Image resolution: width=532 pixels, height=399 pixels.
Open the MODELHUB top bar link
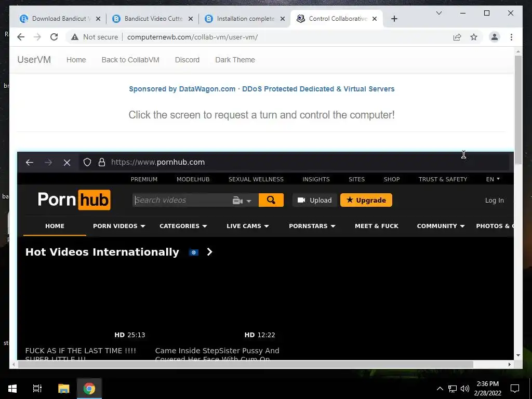pos(193,179)
